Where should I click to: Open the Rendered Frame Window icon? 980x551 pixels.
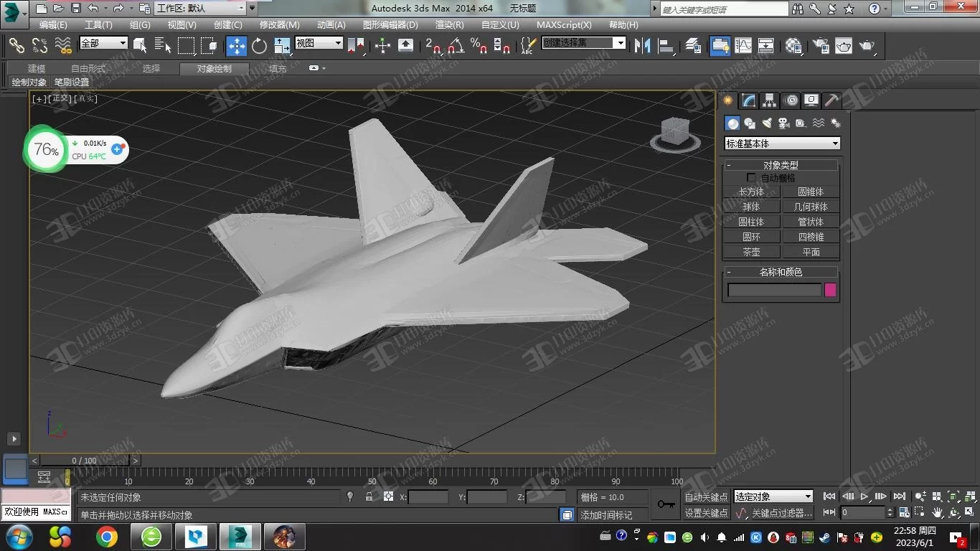pyautogui.click(x=843, y=46)
